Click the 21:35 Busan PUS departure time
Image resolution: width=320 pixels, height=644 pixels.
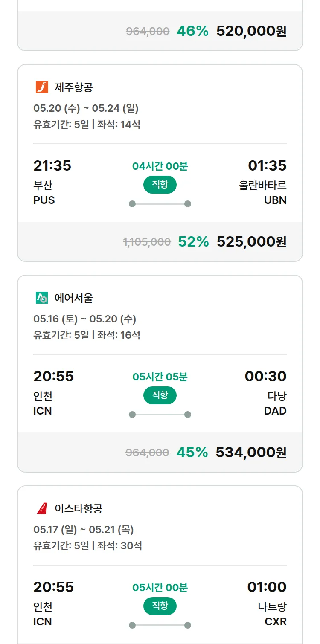click(x=52, y=165)
